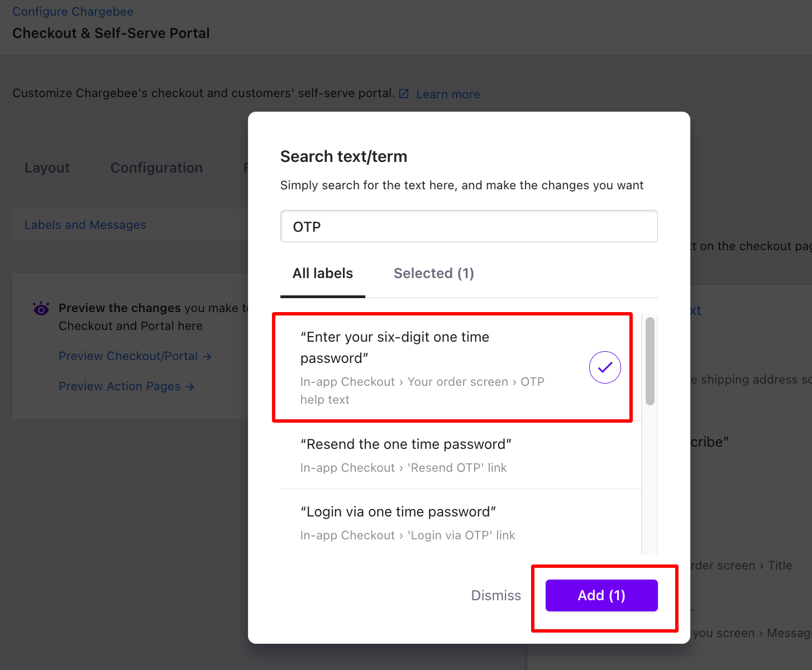
Task: Click the arrow next to Preview Checkout/Portal
Action: click(207, 356)
